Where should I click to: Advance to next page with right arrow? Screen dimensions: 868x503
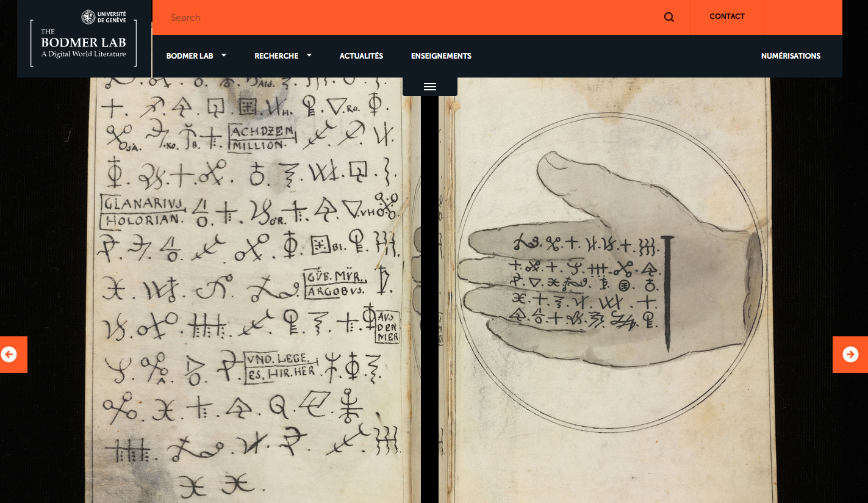point(850,355)
